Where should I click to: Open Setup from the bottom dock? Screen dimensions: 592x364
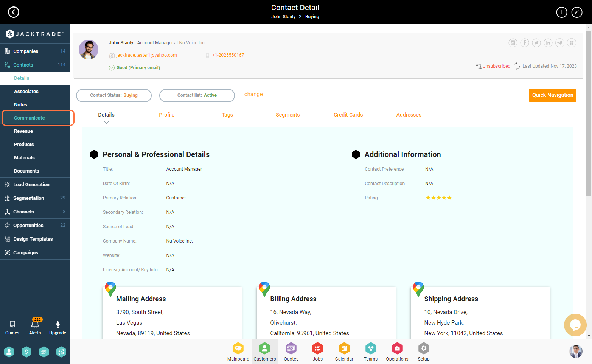(424, 352)
